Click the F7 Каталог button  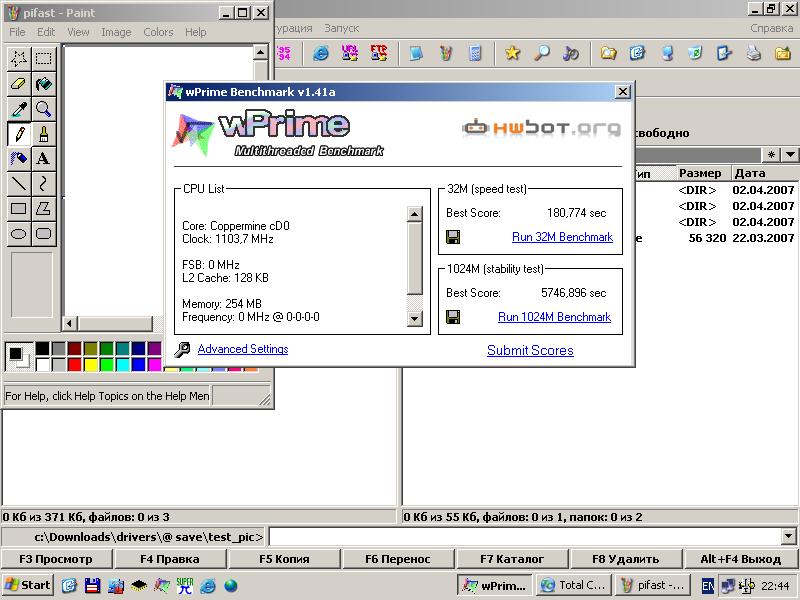tap(512, 559)
